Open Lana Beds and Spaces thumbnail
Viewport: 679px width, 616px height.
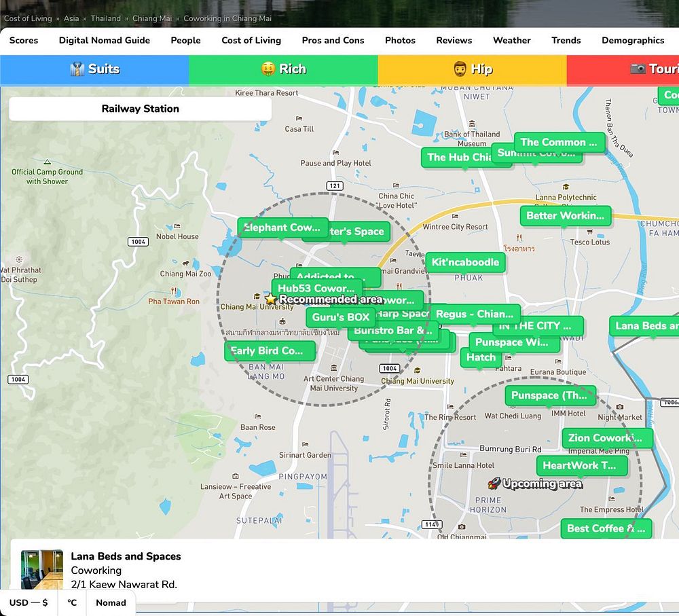point(42,570)
